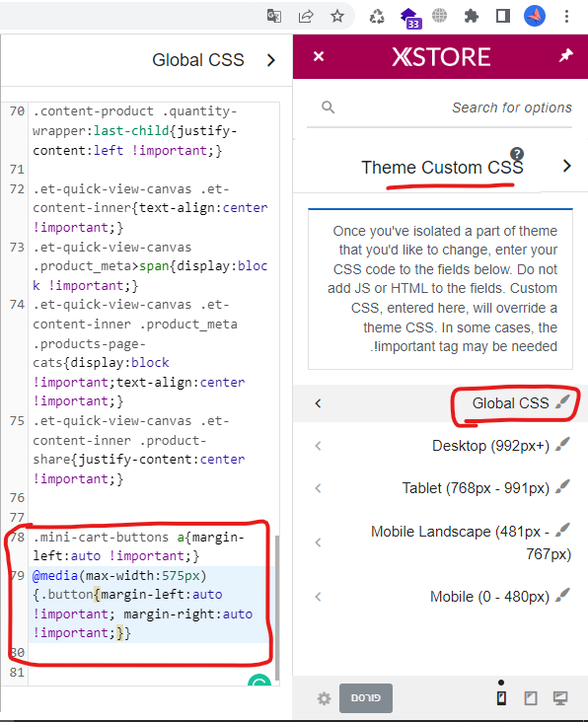Click the brush icon beside Tablet
Screen dimensions: 588x722
point(562,486)
